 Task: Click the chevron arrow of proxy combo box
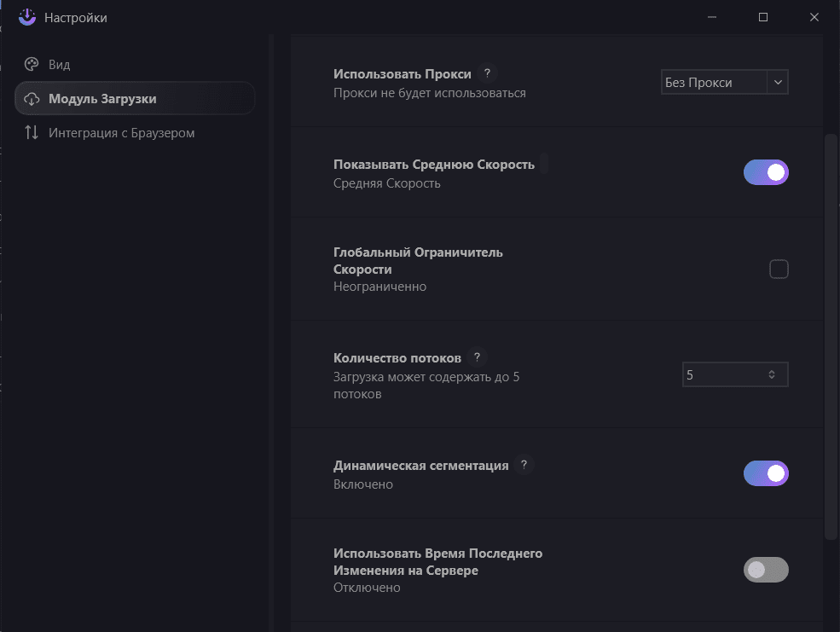click(x=778, y=83)
